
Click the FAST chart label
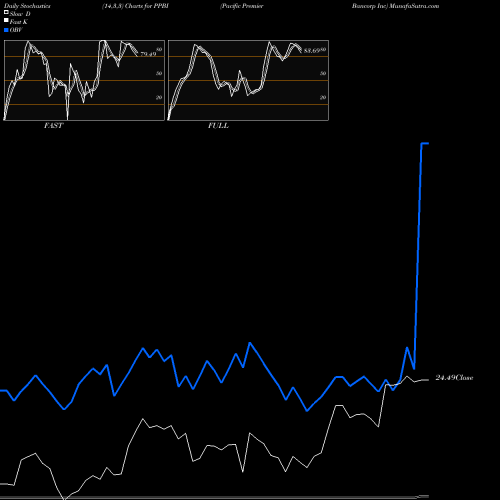pos(53,126)
